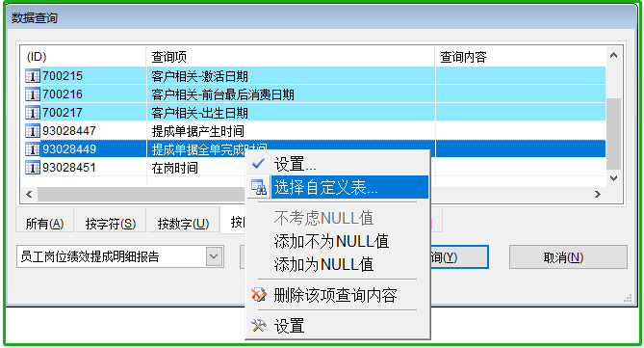644x348 pixels.
Task: Click the 选择自定义表 menu icon
Action: click(x=259, y=187)
